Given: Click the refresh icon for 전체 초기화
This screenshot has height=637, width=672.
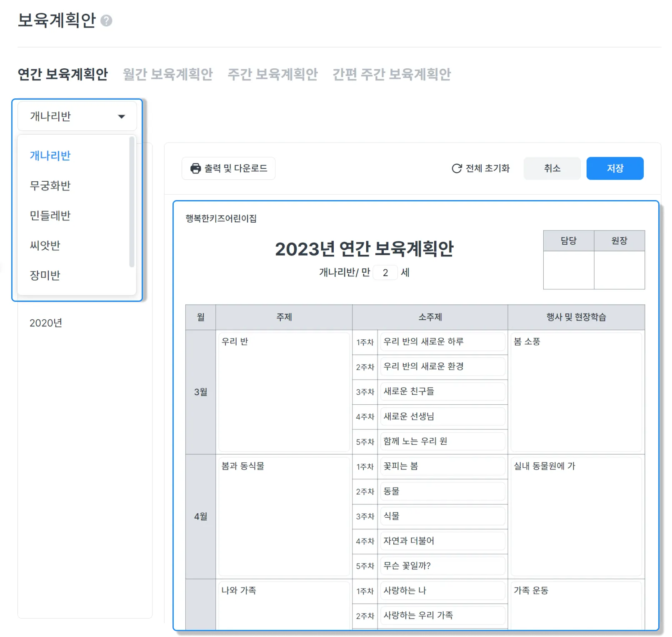Looking at the screenshot, I should pos(457,168).
